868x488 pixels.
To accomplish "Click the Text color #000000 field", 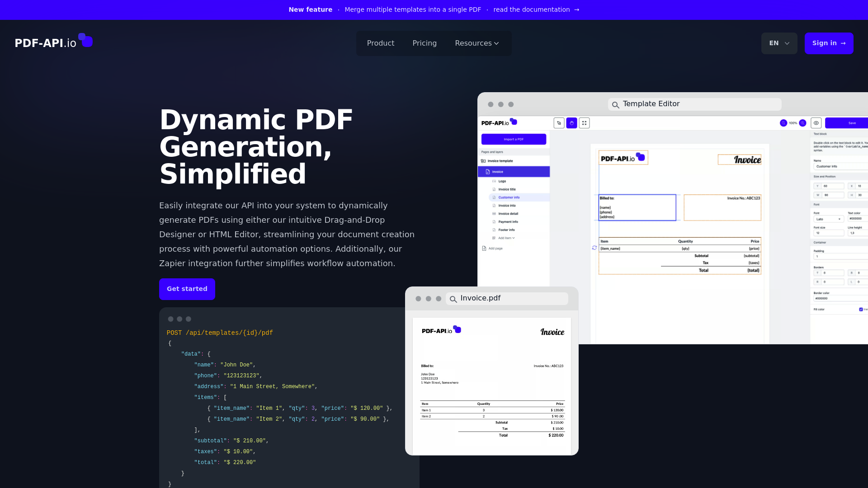I will pyautogui.click(x=858, y=219).
